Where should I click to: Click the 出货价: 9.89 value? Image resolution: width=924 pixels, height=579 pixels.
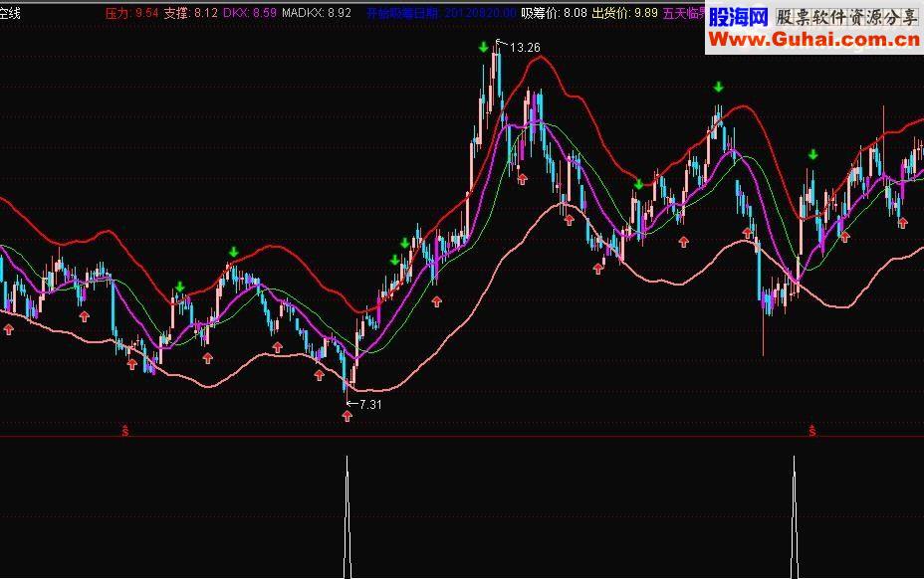[624, 12]
